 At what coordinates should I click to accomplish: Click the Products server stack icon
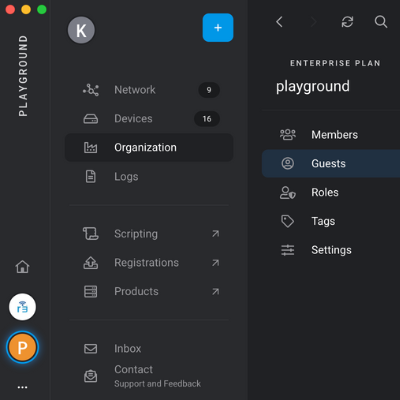[90, 291]
